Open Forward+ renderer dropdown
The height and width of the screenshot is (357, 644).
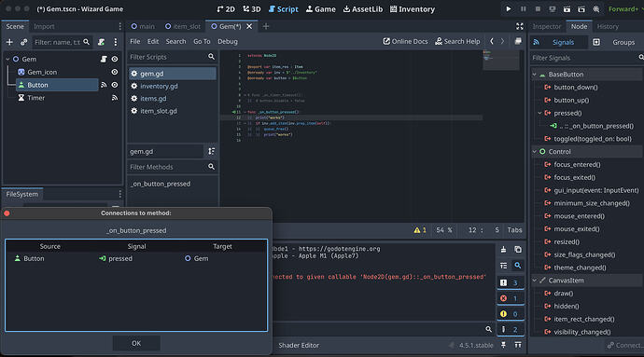click(x=625, y=9)
